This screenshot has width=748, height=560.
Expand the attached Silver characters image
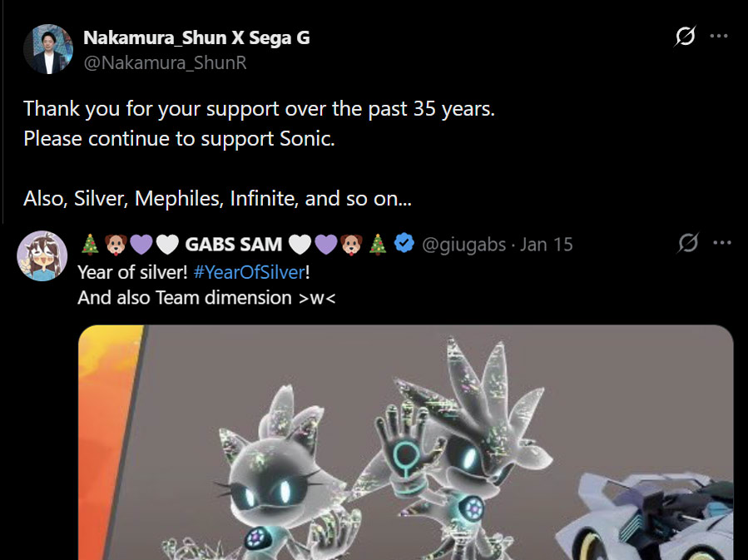point(405,443)
